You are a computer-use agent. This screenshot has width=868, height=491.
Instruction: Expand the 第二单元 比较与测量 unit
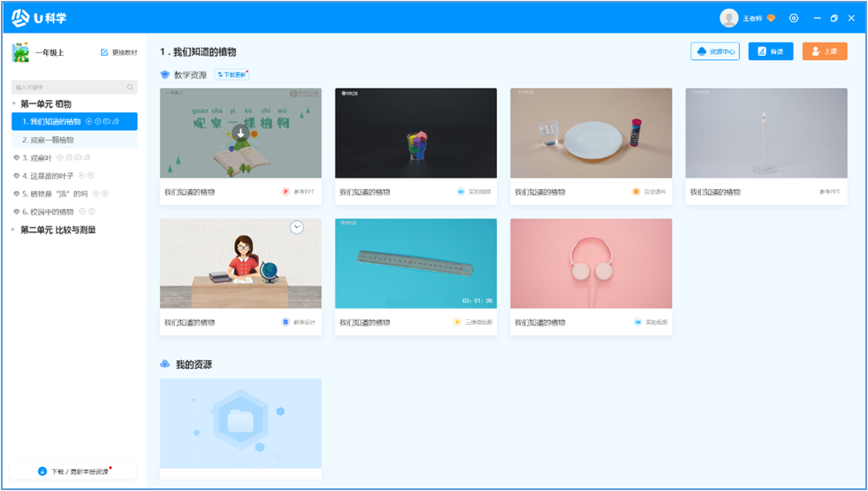click(x=14, y=230)
